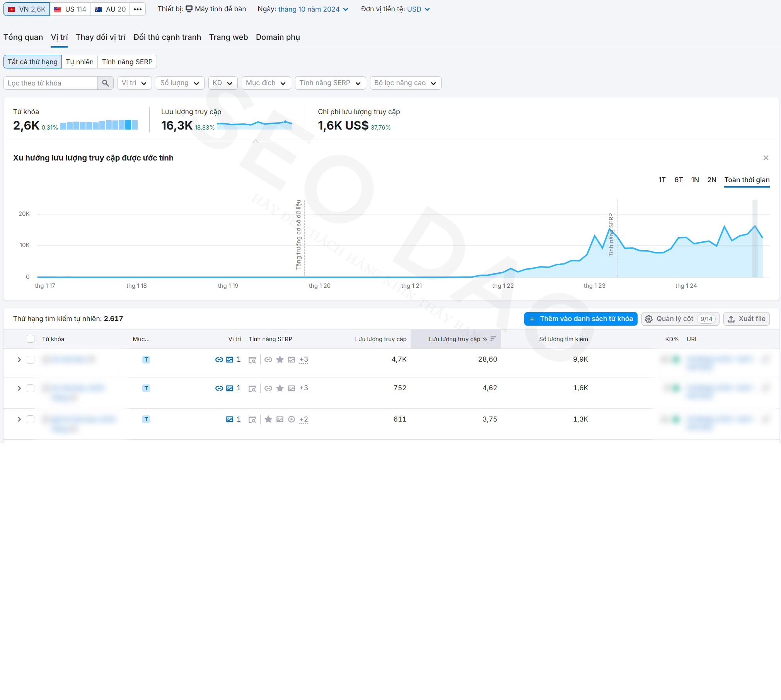Select the Toàn thời gian range
This screenshot has width=781, height=700.
click(747, 180)
